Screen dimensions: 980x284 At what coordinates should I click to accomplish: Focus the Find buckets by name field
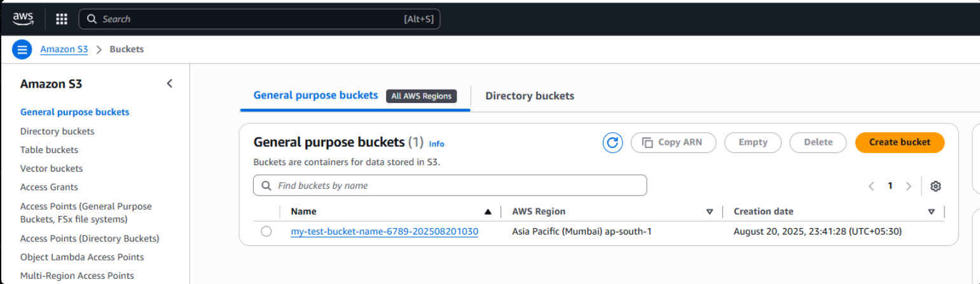(450, 186)
